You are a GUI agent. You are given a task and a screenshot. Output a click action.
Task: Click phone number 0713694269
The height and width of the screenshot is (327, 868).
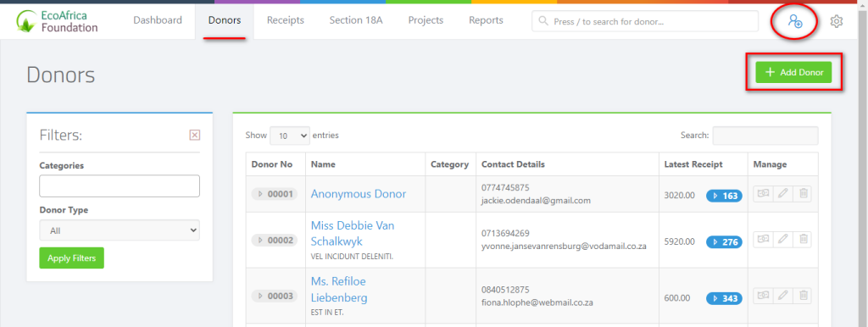point(505,233)
